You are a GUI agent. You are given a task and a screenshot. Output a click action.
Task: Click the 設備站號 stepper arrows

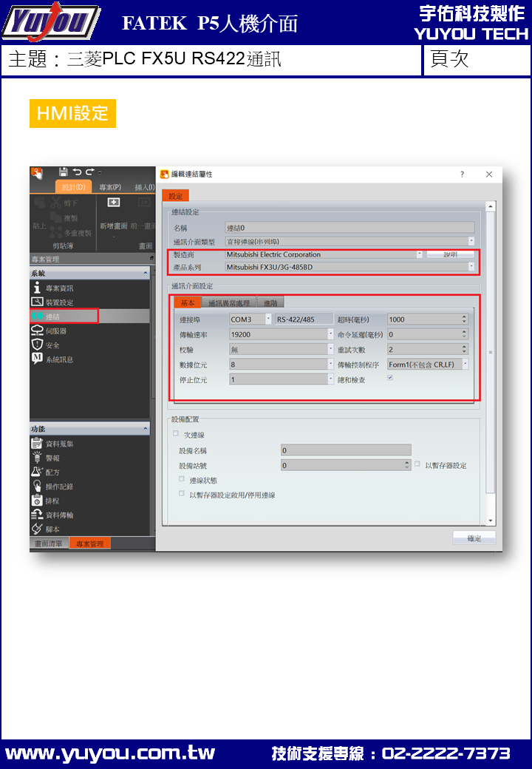point(406,465)
